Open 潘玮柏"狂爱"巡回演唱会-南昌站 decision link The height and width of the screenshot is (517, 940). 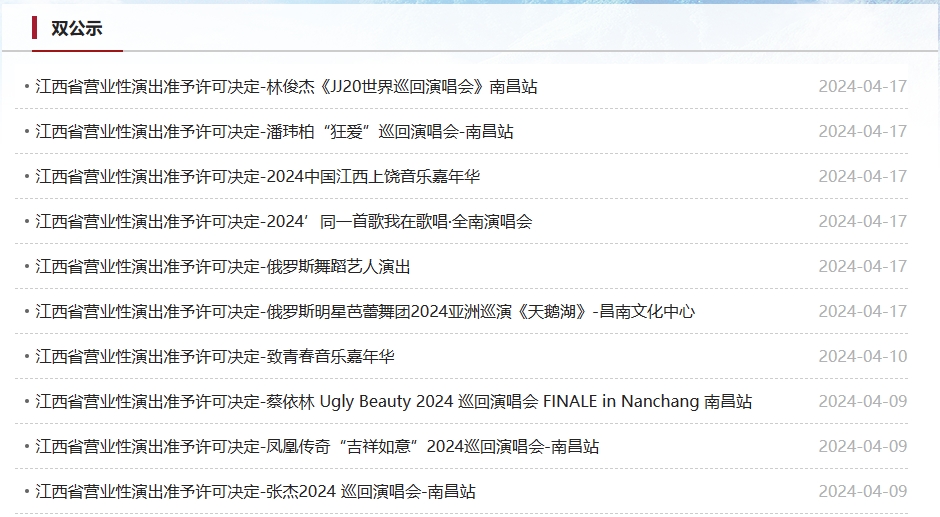click(x=275, y=131)
